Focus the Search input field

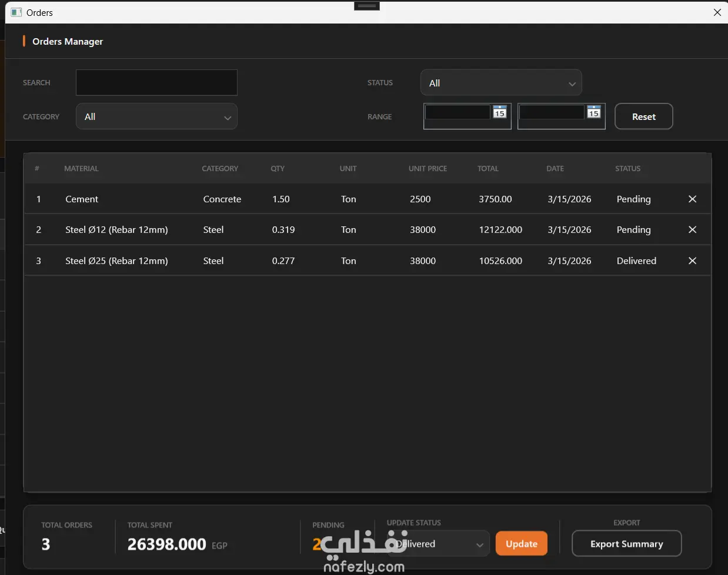(156, 82)
